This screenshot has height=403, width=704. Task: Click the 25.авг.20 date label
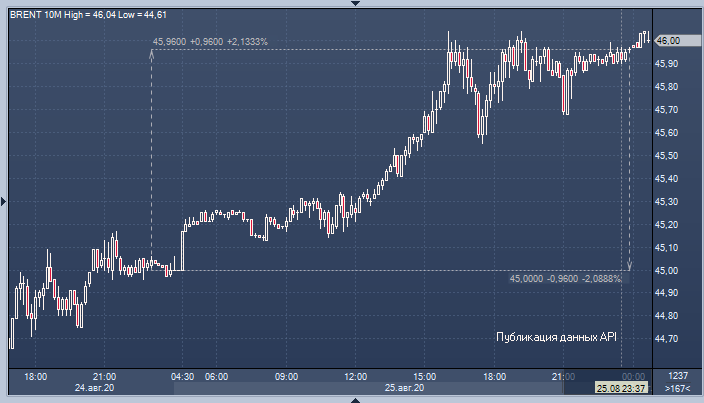pos(404,388)
